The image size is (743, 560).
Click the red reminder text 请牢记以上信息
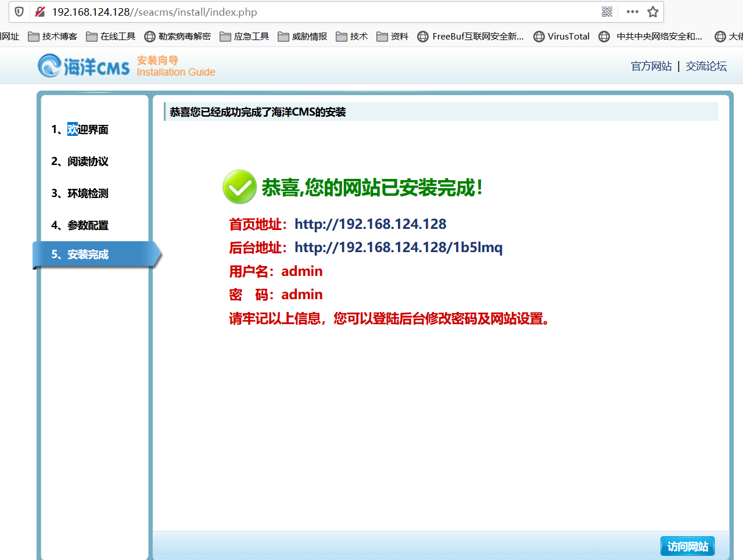[389, 318]
